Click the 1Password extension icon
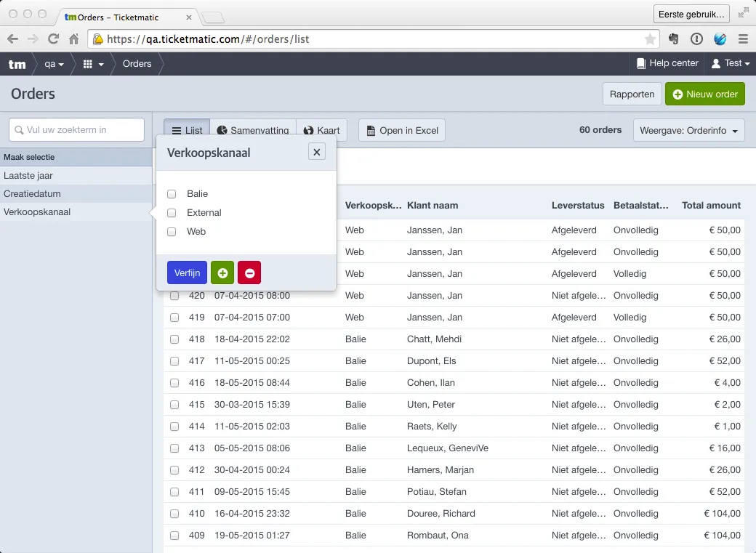Screen dimensions: 756x553 pyautogui.click(x=696, y=39)
